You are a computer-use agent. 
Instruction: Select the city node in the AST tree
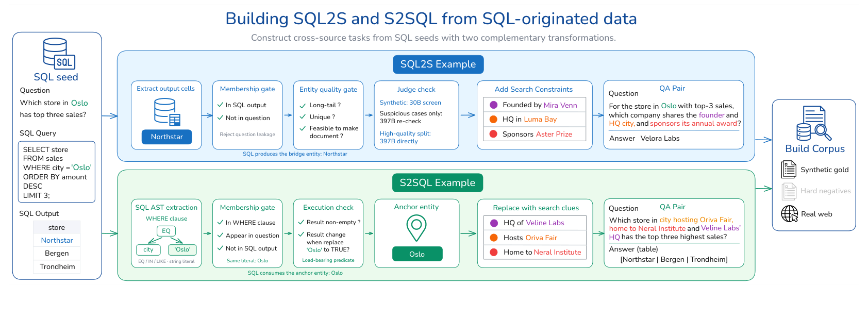point(148,249)
